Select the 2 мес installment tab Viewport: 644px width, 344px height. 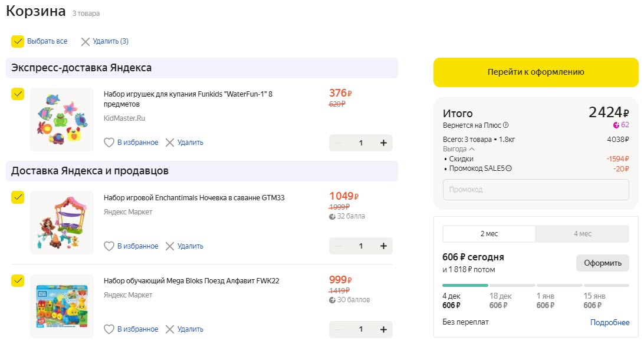(x=489, y=234)
